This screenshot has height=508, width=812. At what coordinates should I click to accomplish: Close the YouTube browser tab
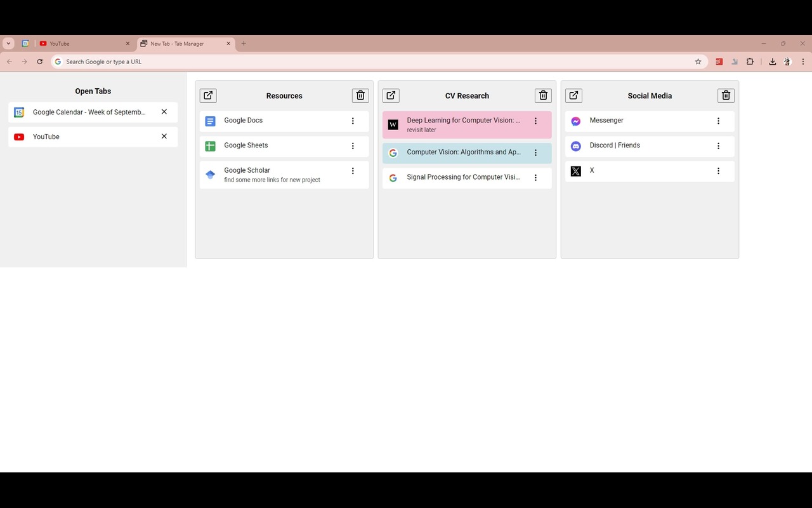point(128,44)
